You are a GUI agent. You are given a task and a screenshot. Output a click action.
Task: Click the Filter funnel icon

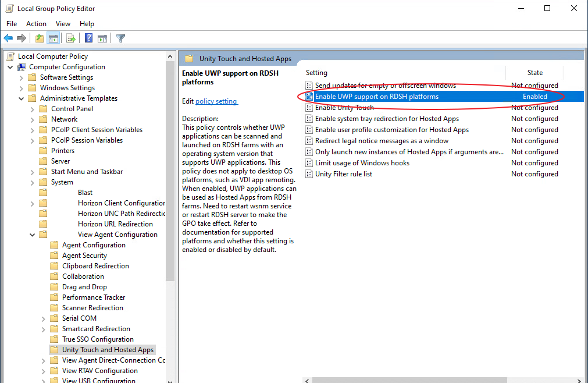(x=120, y=38)
